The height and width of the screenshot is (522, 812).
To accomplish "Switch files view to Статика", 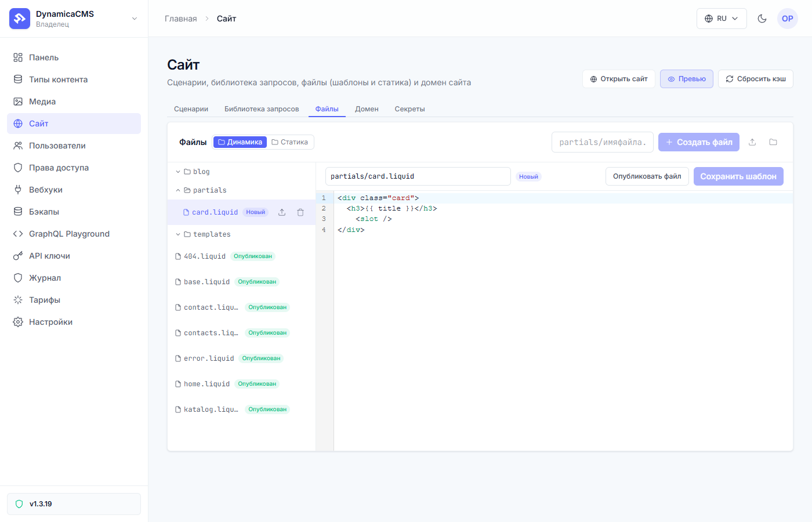I will point(290,142).
